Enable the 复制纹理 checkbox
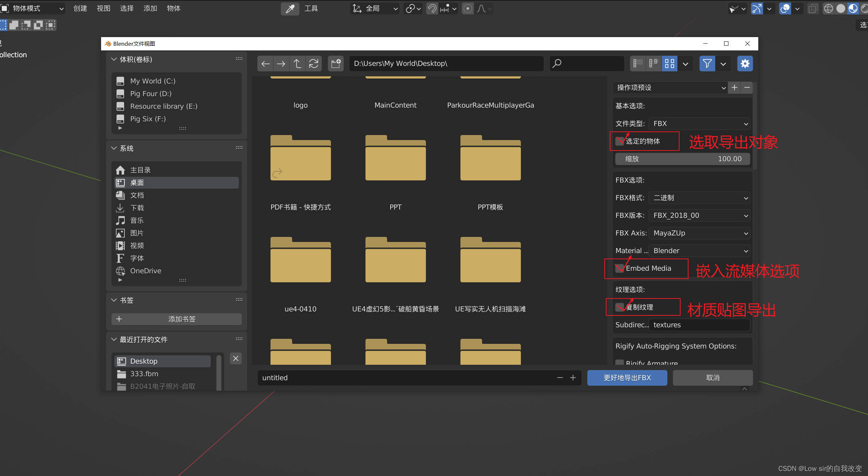 pyautogui.click(x=620, y=307)
